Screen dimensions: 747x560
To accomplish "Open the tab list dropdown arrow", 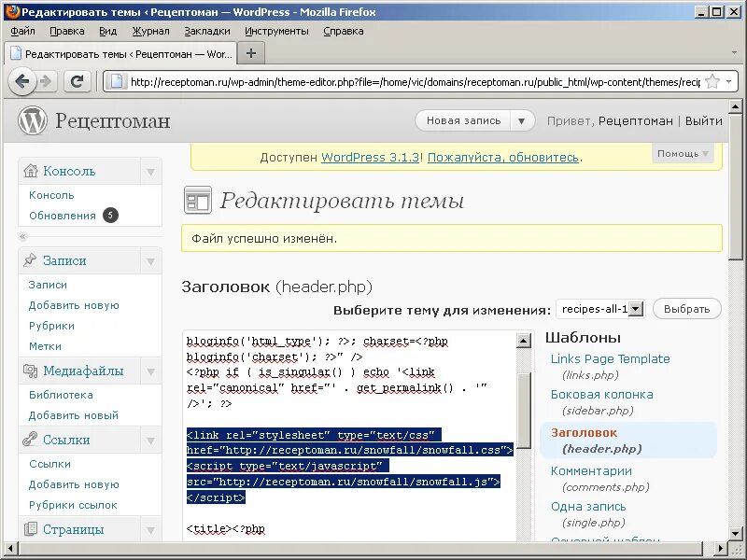I will click(x=734, y=52).
